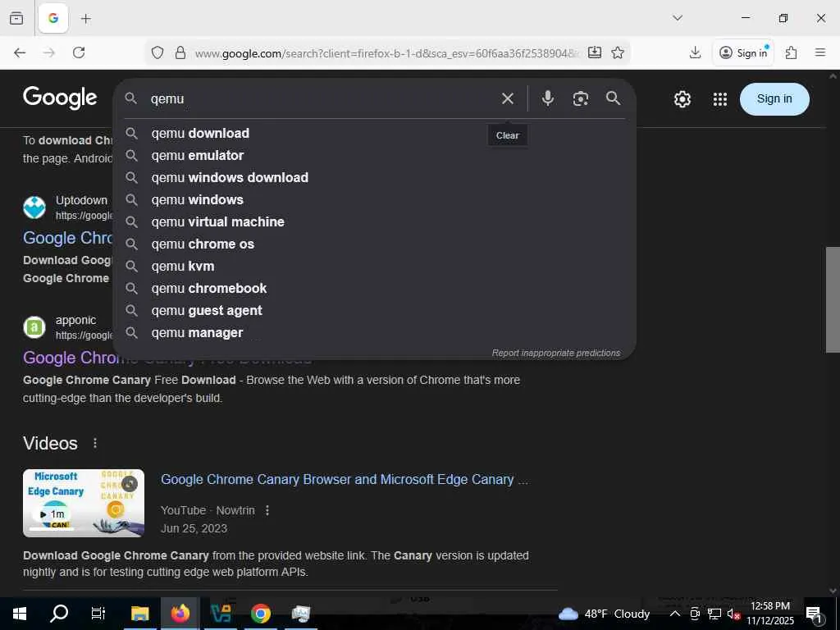Click Report inappropriate predictions link
Screen dimensions: 840x630
556,353
